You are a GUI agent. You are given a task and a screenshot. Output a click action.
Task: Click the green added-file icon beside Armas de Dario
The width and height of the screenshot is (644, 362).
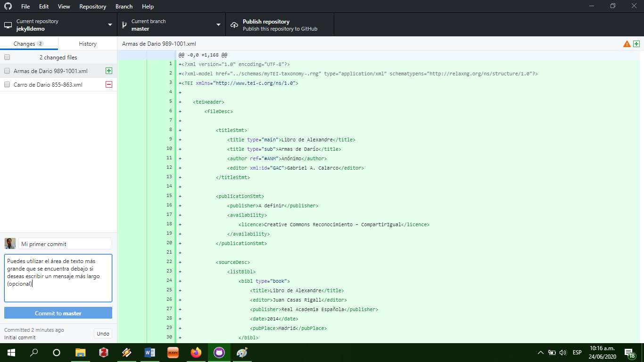(x=109, y=70)
